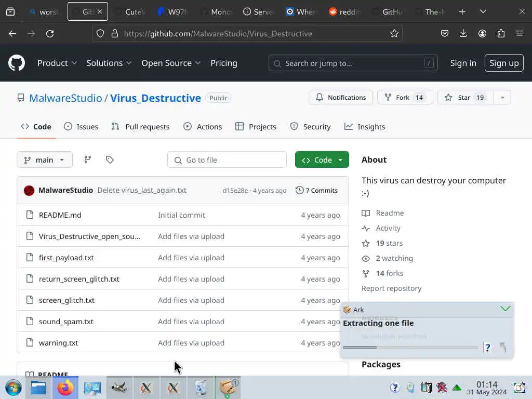The image size is (532, 399).
Task: View the repository tags icon
Action: (x=110, y=159)
